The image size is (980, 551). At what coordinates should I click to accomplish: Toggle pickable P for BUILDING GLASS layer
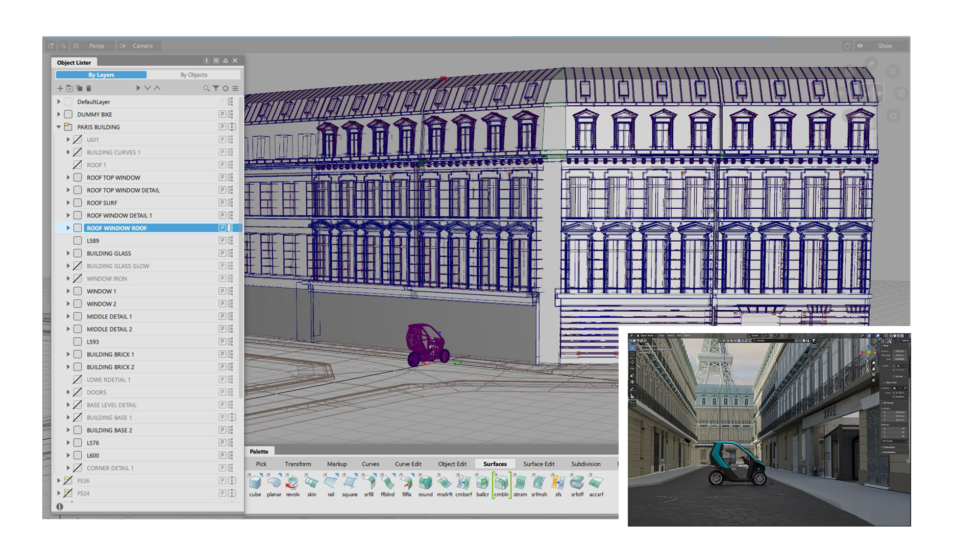coord(222,254)
